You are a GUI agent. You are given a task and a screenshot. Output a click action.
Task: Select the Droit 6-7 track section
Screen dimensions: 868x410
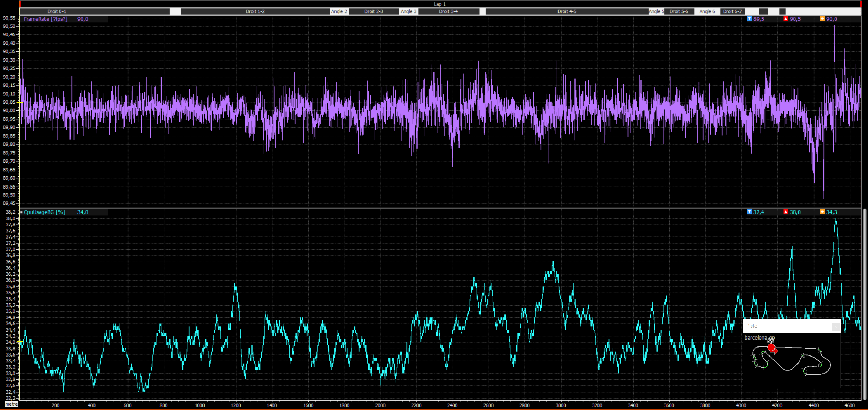click(x=733, y=11)
